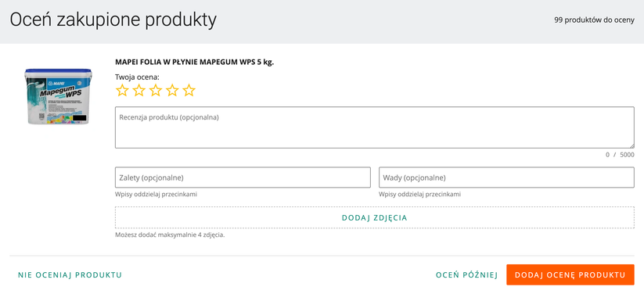644x294 pixels.
Task: Click into the Wady (opcjonalne) field
Action: (506, 177)
